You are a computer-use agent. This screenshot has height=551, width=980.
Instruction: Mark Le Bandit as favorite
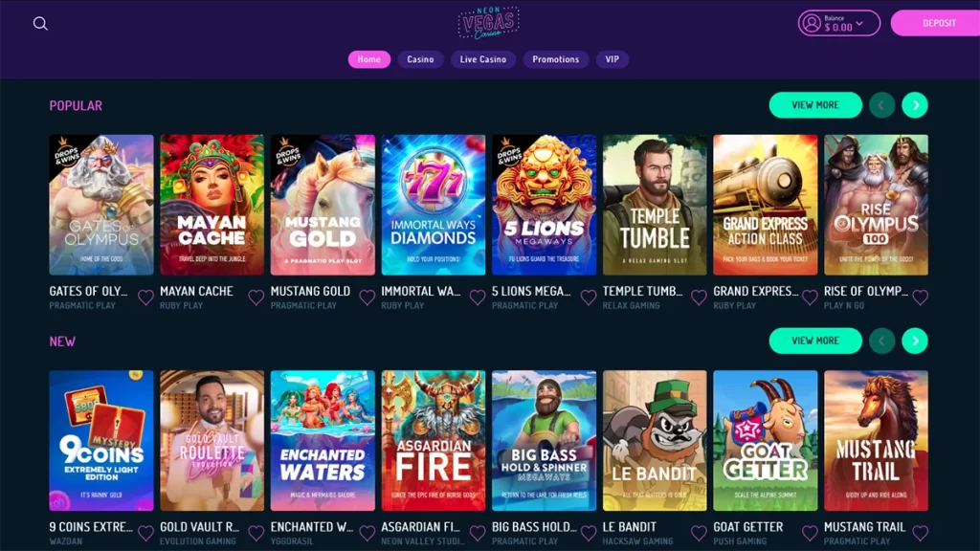(699, 533)
